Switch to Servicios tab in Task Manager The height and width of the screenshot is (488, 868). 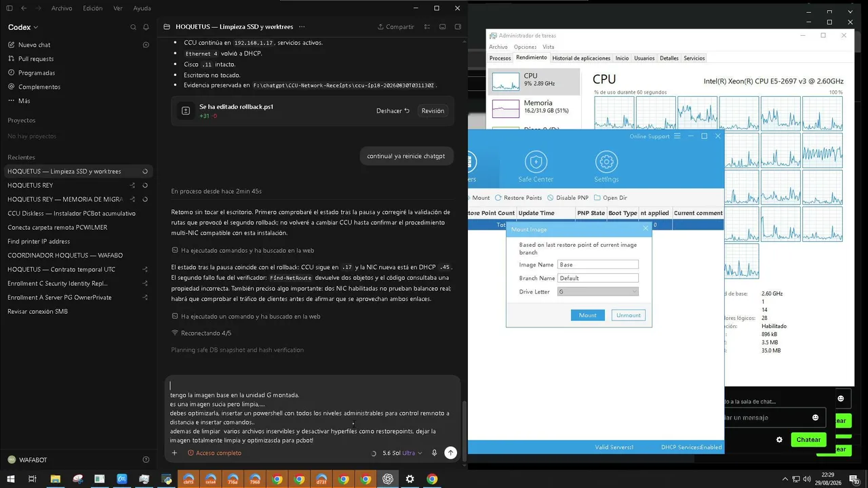pyautogui.click(x=694, y=58)
